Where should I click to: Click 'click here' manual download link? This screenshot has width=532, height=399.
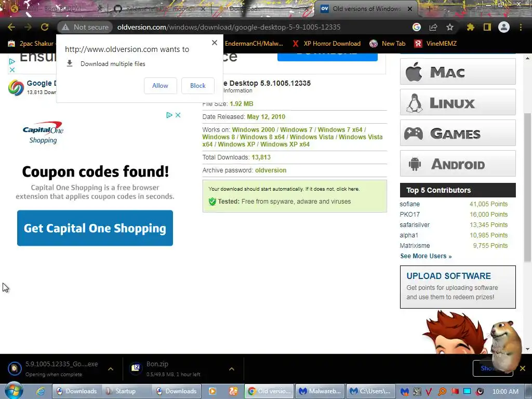pyautogui.click(x=348, y=189)
